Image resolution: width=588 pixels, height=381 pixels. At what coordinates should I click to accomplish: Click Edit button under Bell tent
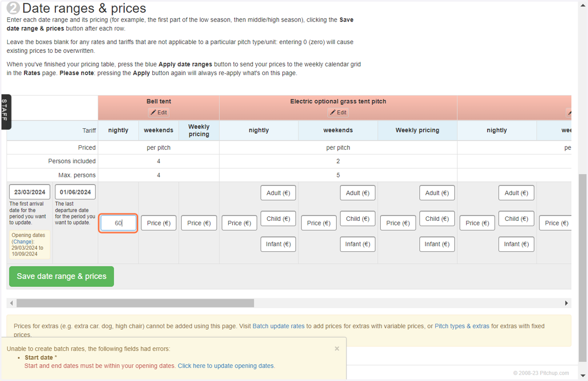pos(159,113)
